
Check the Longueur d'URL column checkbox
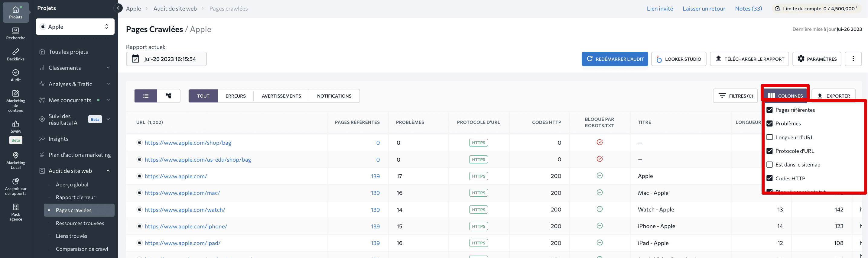[770, 137]
